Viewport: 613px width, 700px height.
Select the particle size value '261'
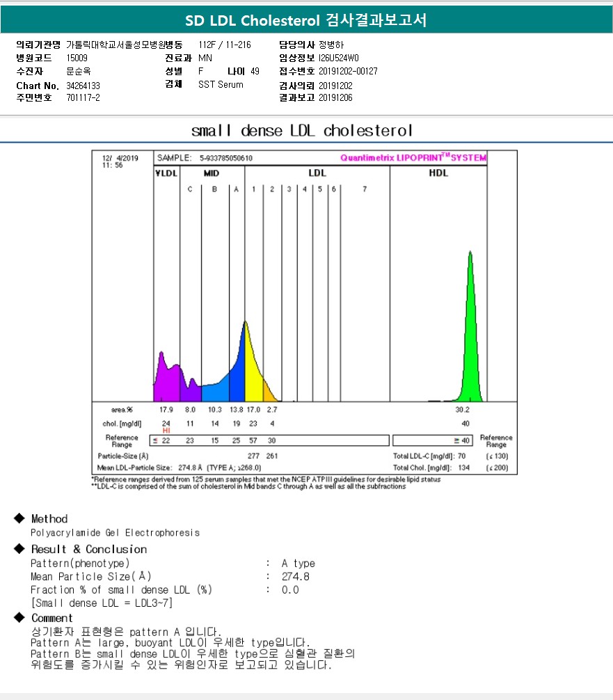tap(272, 456)
